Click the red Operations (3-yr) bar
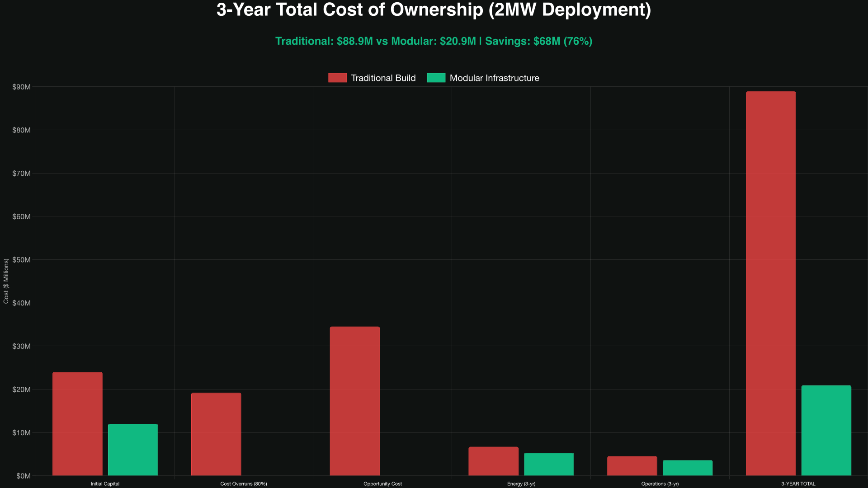Screen dimensions: 868x488 632,466
